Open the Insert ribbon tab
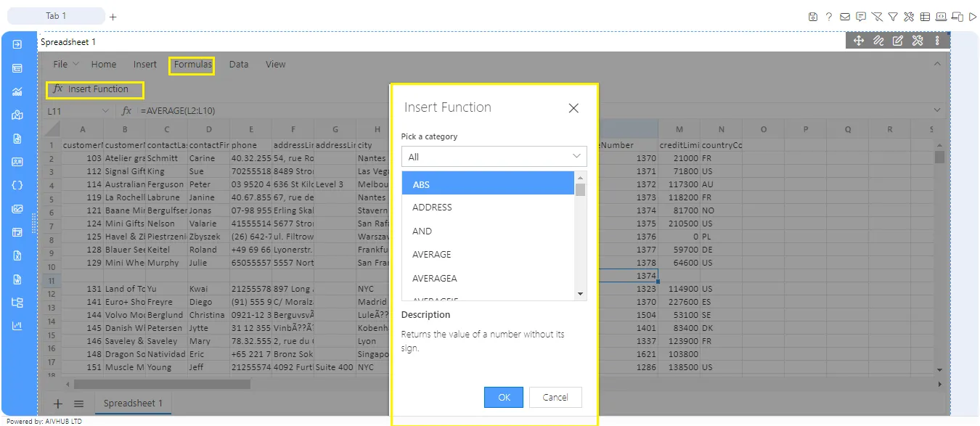 (x=145, y=64)
